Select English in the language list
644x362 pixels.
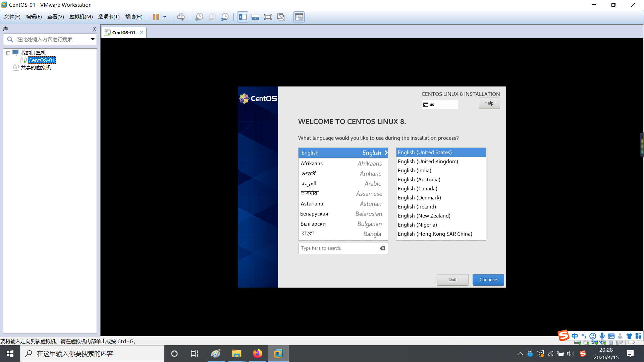(343, 153)
